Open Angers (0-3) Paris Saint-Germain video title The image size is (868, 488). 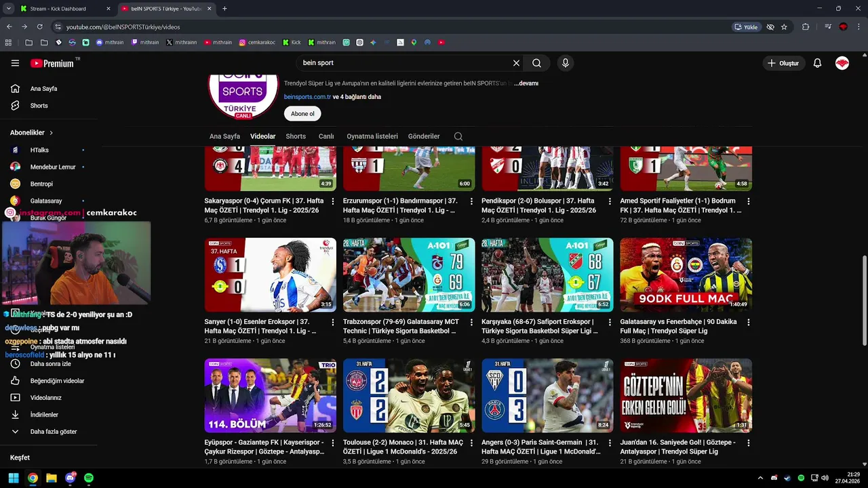pyautogui.click(x=540, y=447)
